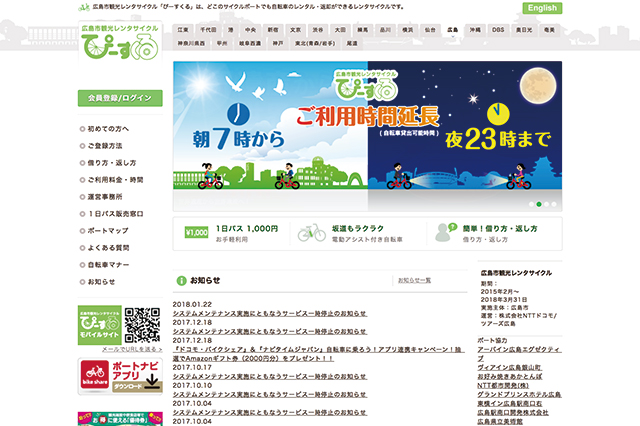The height and width of the screenshot is (426, 640).
Task: Open the 2017.10.17 システムメンテナンス notice
Action: [x=269, y=376]
